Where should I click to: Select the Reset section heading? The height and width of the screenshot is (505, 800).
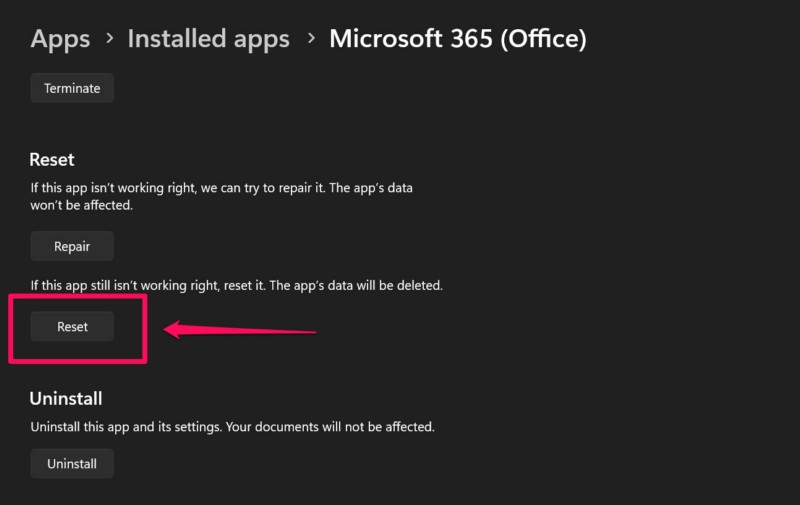(52, 159)
